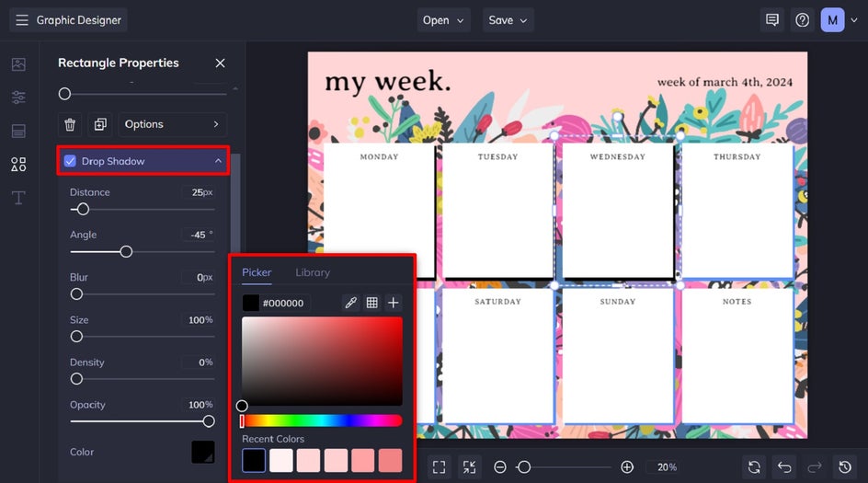Screen dimensions: 868x483
Task: Select the black recent color swatch
Action: point(254,460)
